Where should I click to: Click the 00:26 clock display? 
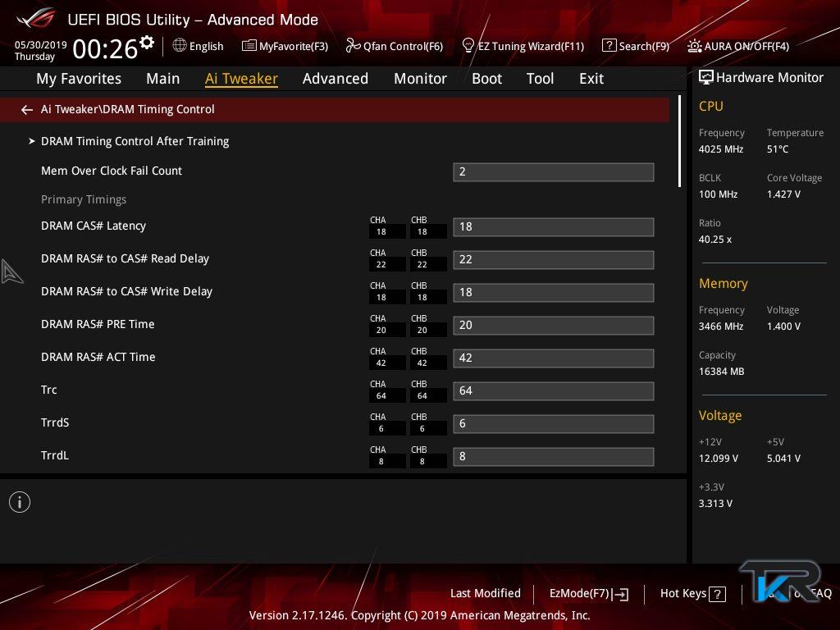pos(105,48)
